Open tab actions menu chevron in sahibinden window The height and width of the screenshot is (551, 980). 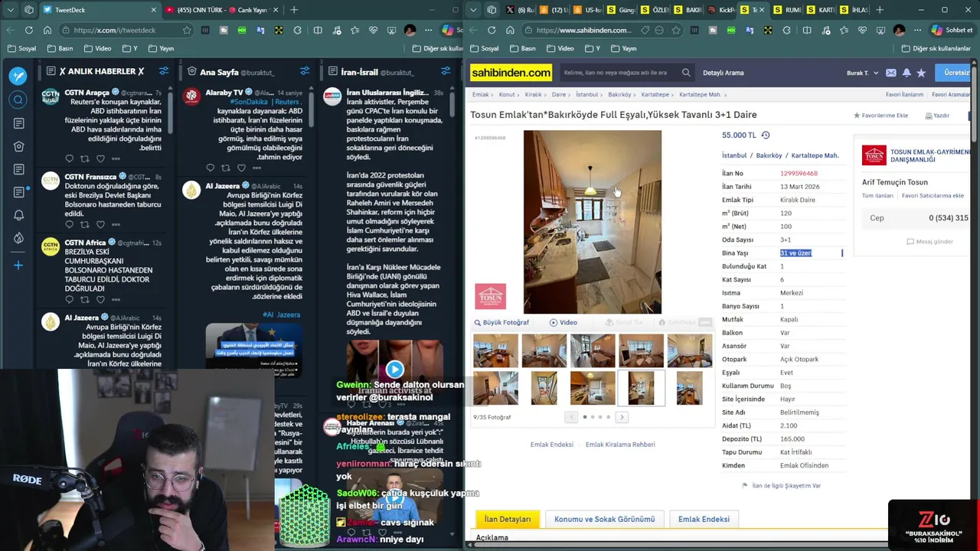[x=472, y=10]
